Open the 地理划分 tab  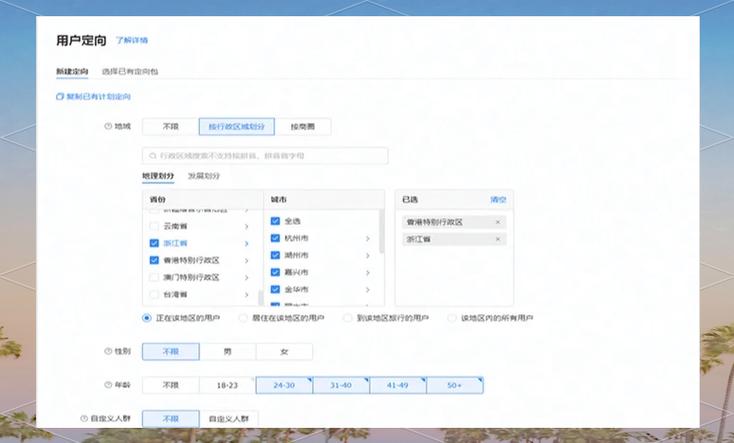pyautogui.click(x=158, y=176)
